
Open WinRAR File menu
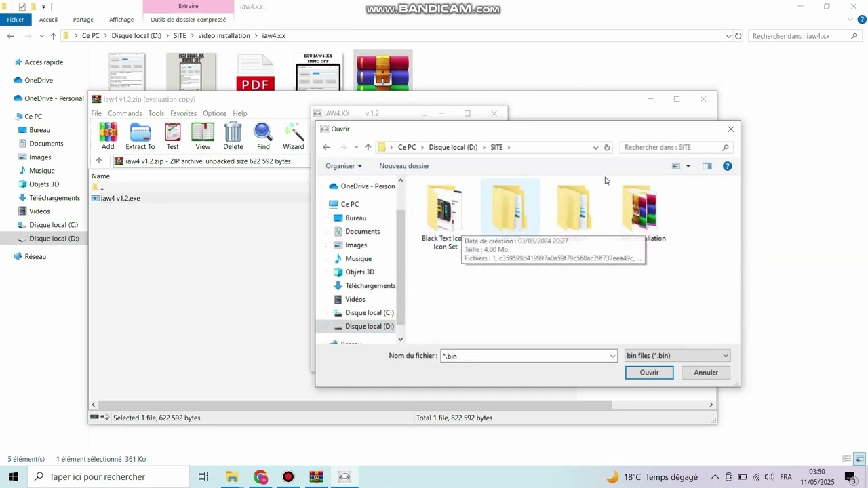pyautogui.click(x=96, y=113)
